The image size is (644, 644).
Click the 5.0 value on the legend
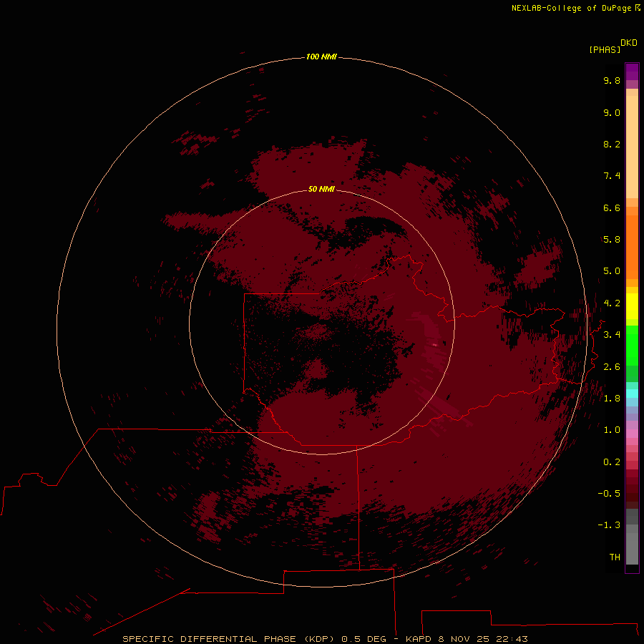(612, 271)
